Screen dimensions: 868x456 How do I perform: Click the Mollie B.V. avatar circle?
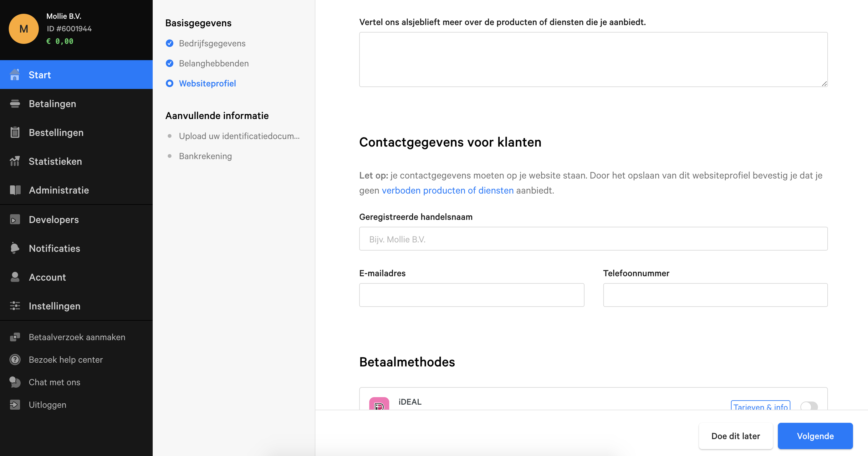(23, 29)
